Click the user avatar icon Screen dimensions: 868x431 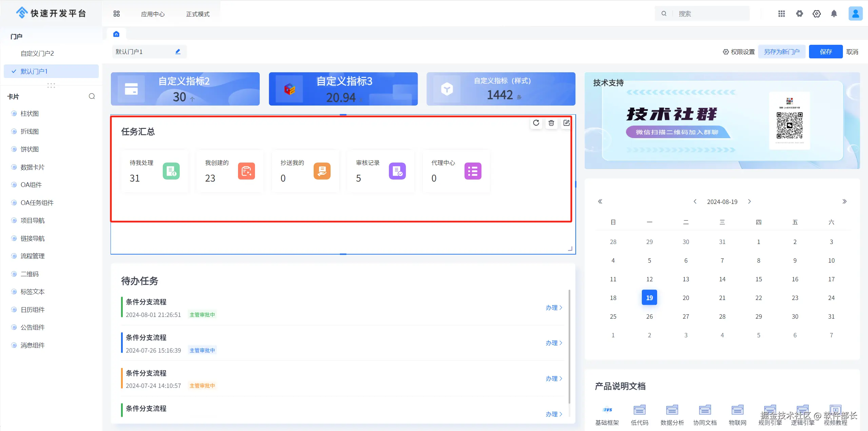(855, 14)
